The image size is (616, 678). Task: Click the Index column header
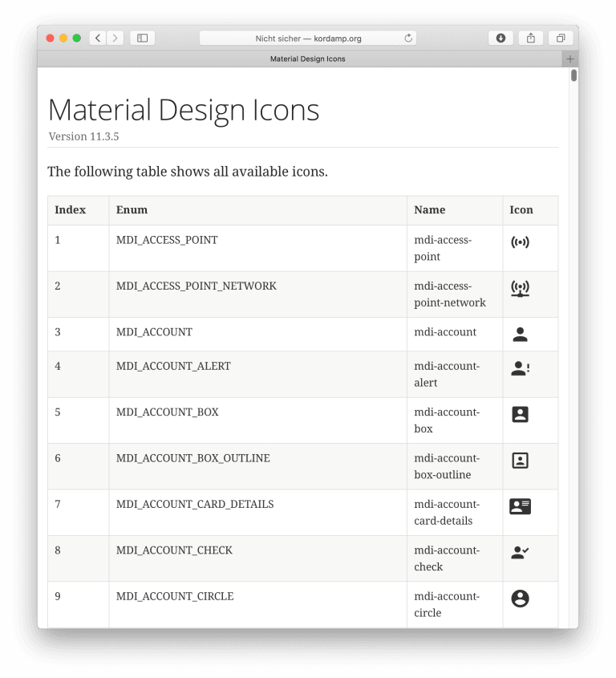click(x=79, y=210)
